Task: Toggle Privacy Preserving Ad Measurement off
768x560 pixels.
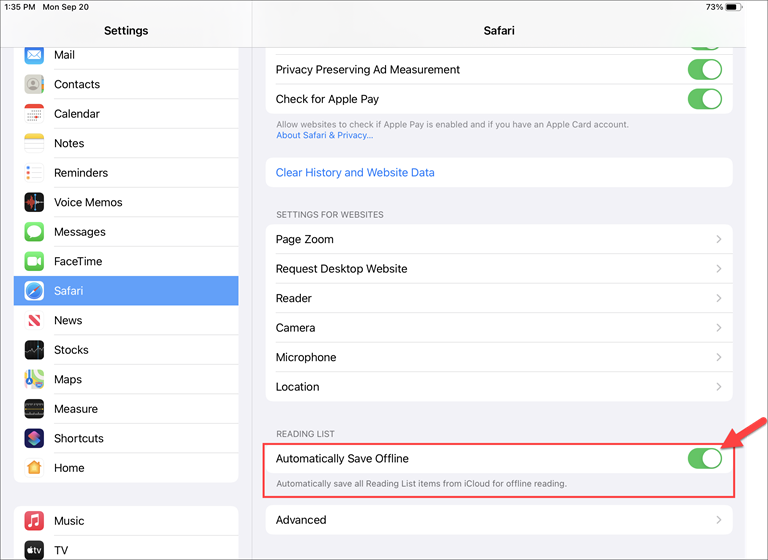Action: [704, 70]
